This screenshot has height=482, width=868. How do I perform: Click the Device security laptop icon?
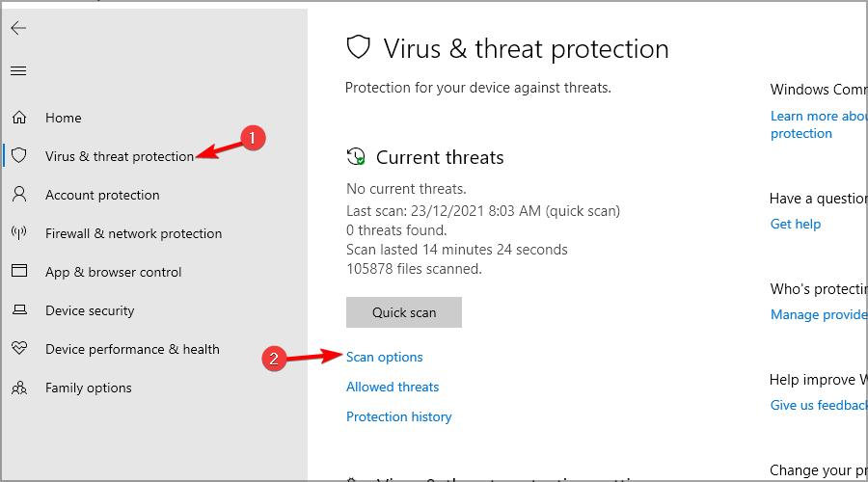click(x=19, y=310)
